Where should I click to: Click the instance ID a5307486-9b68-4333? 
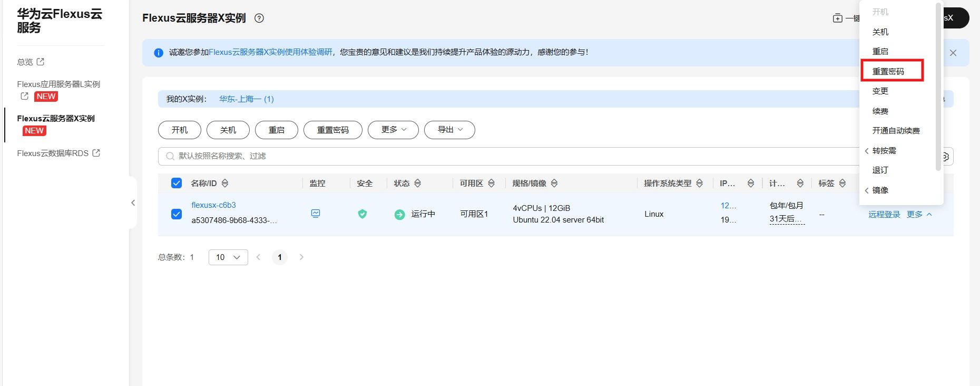tap(234, 220)
